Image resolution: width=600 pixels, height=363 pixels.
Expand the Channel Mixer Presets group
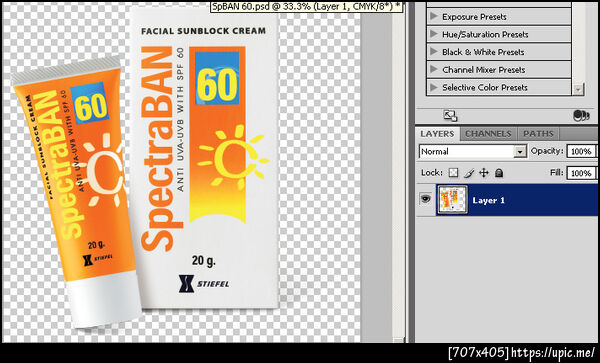pyautogui.click(x=434, y=70)
